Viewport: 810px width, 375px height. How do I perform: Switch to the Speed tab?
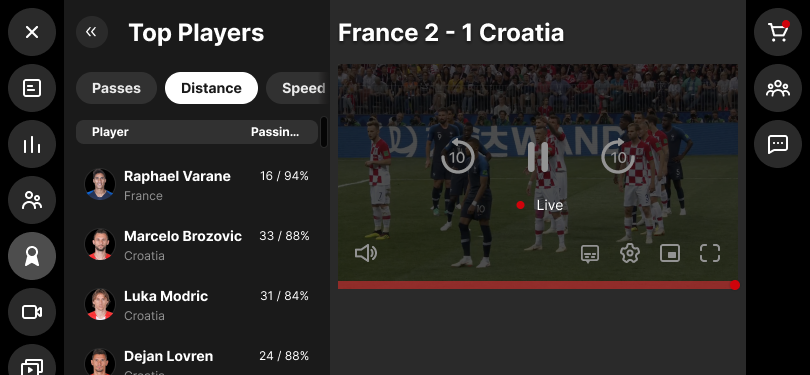coord(298,88)
